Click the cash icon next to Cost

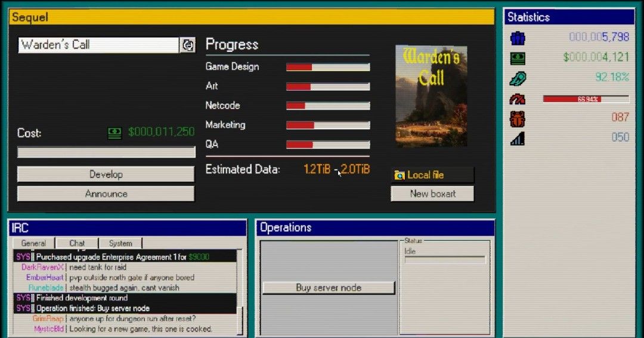point(114,133)
